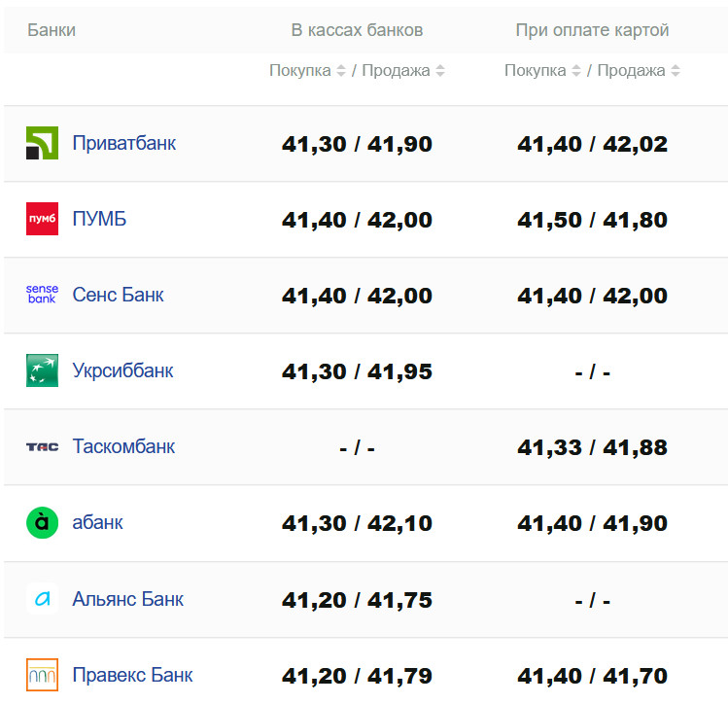Screen dimensions: 728x704
Task: Click the Укрсиббанк green star logo
Action: (x=42, y=370)
